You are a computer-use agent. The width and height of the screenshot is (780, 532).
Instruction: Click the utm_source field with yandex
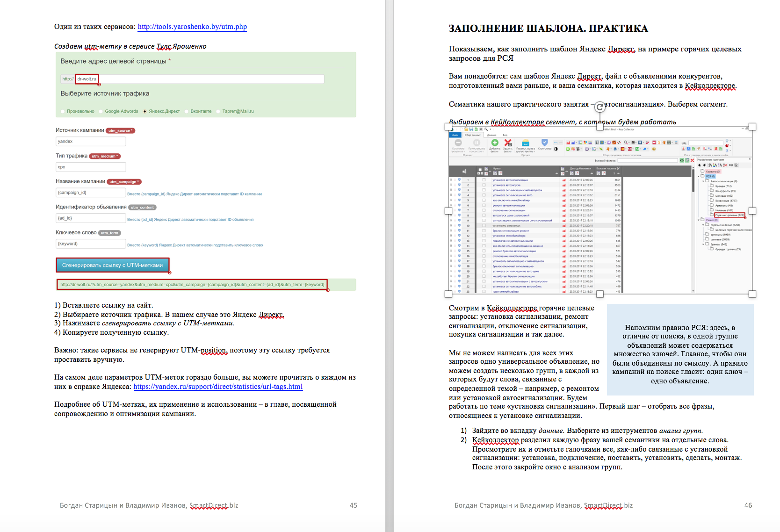(x=91, y=141)
